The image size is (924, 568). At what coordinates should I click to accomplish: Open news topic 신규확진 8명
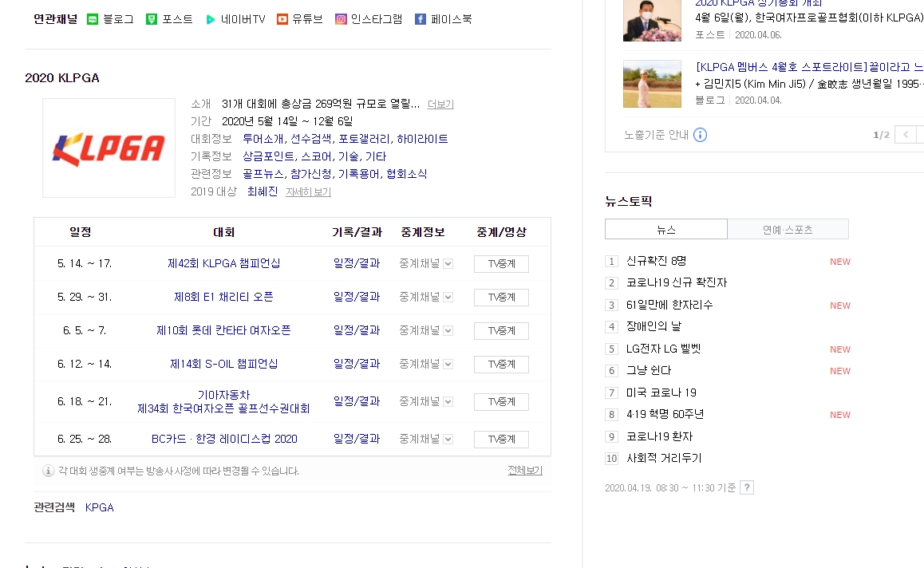[656, 261]
